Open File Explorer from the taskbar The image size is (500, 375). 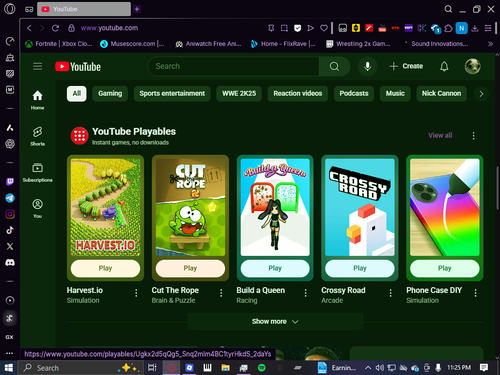(x=225, y=368)
